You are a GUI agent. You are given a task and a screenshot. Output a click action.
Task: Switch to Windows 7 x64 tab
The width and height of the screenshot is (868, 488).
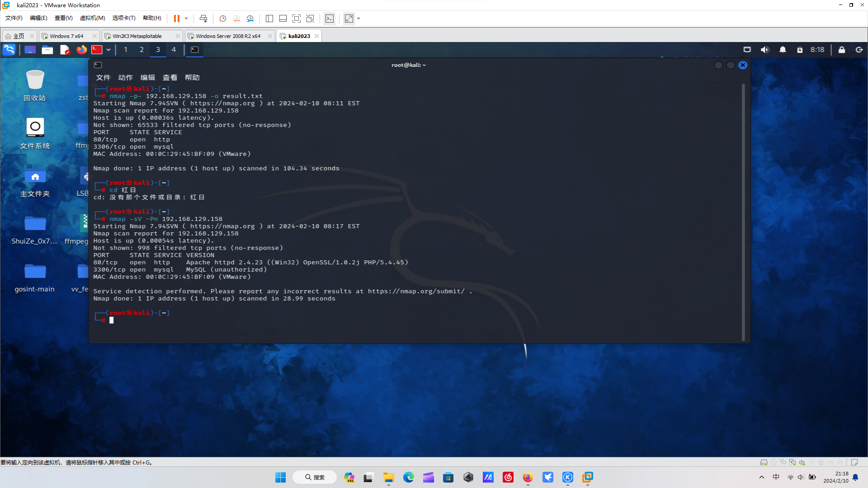click(x=66, y=36)
